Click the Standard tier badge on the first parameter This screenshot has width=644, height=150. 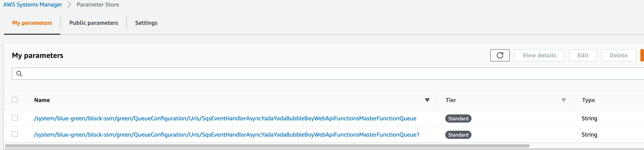click(x=458, y=118)
